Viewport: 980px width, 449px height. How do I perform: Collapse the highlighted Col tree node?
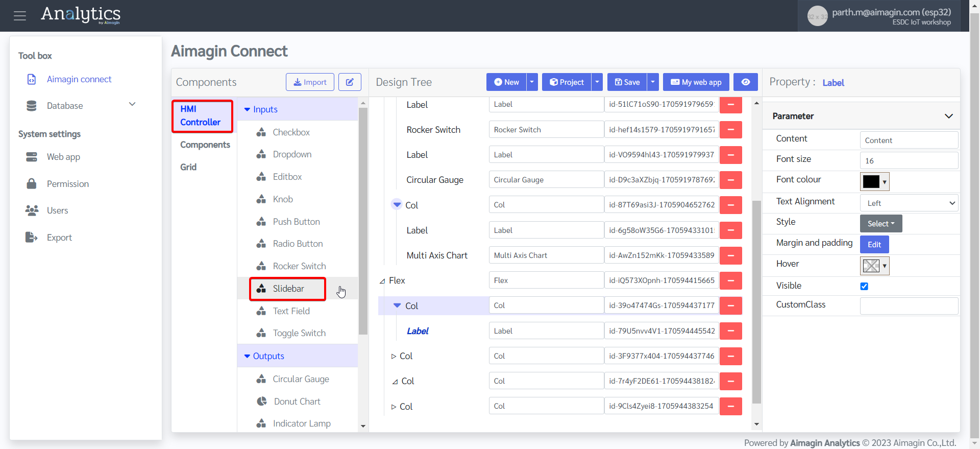pyautogui.click(x=397, y=305)
